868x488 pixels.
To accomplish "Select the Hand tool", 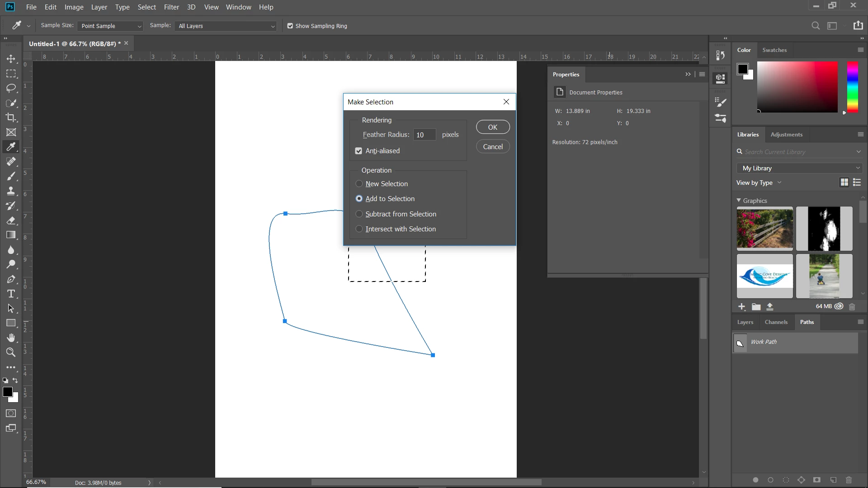I will click(11, 338).
